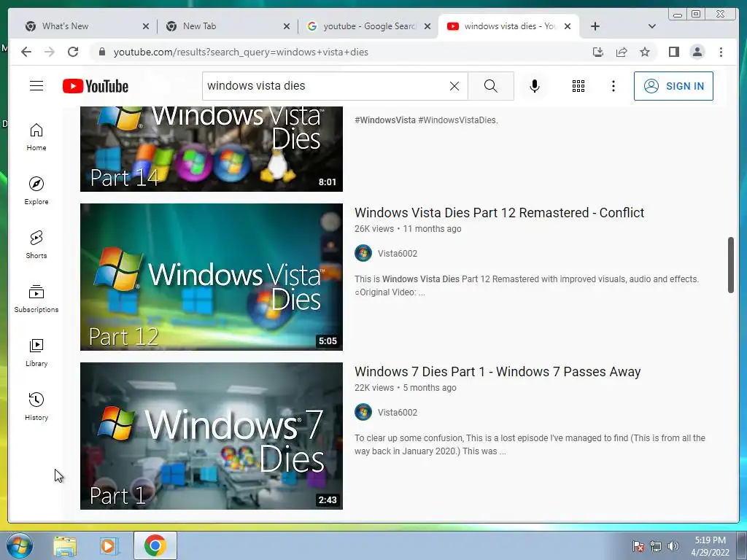Start voice search with the microphone icon
The width and height of the screenshot is (747, 560).
tap(535, 86)
